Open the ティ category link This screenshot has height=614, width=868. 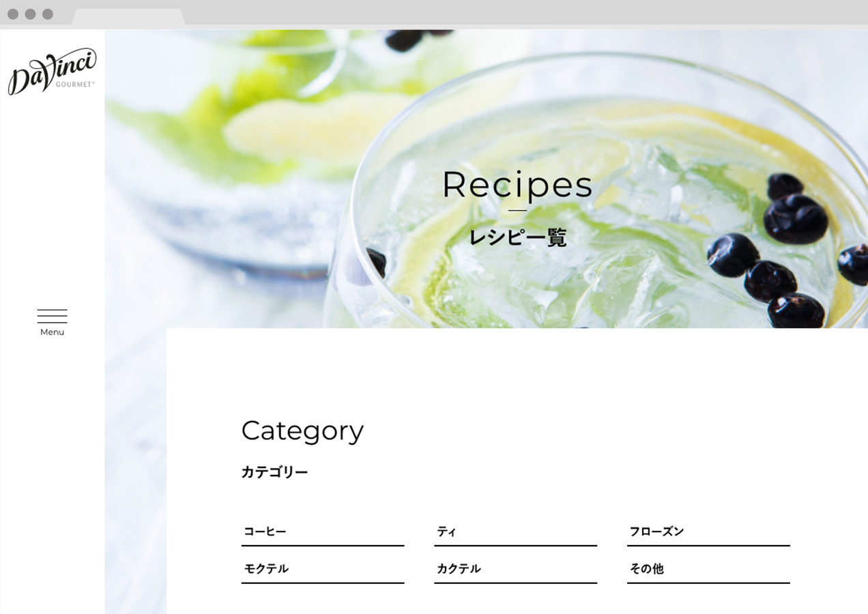coord(515,532)
